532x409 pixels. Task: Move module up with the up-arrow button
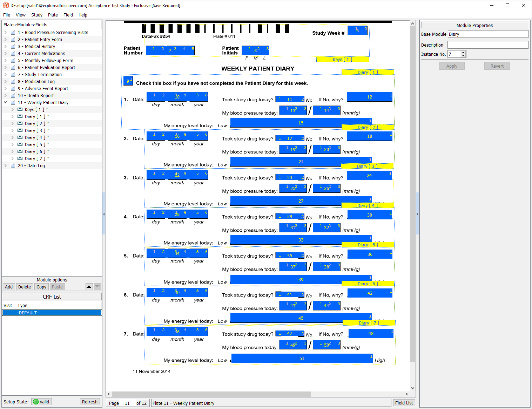click(89, 287)
